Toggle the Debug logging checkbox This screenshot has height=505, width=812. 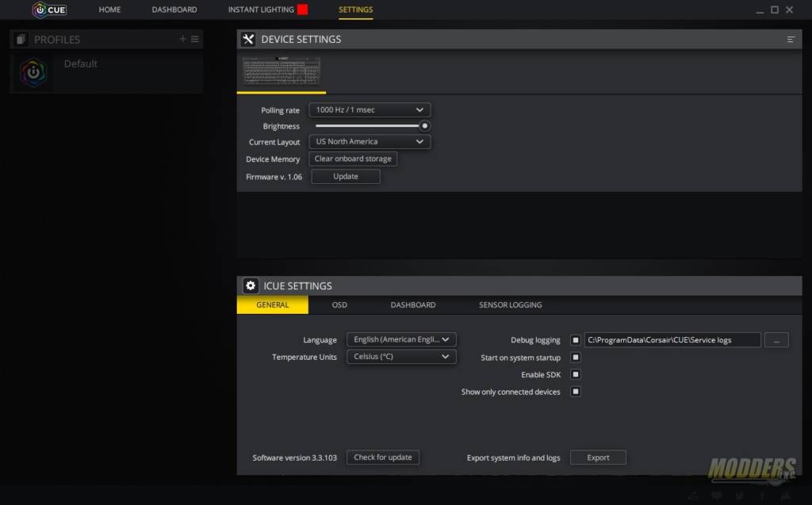pos(576,340)
